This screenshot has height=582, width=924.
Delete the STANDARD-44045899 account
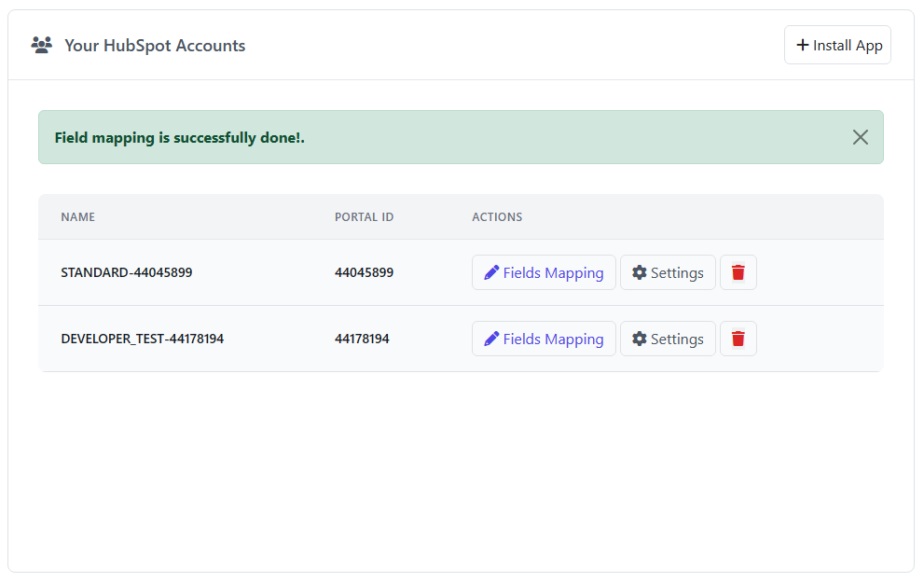coord(738,272)
